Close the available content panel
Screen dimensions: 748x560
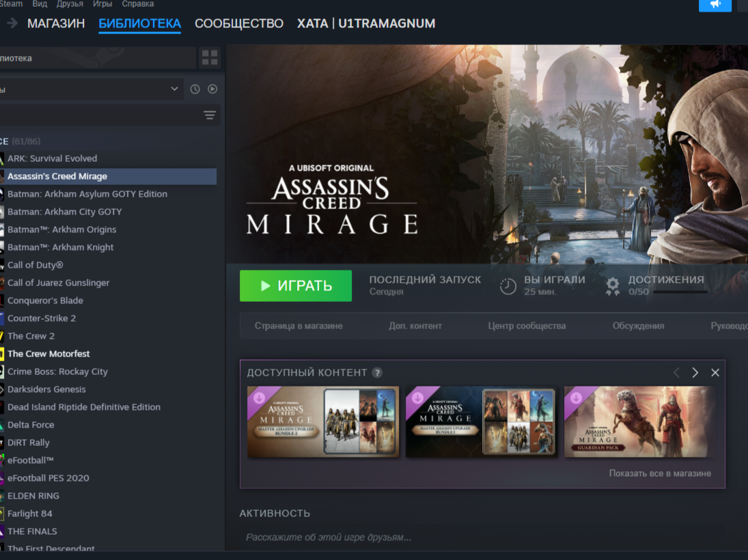coord(715,373)
